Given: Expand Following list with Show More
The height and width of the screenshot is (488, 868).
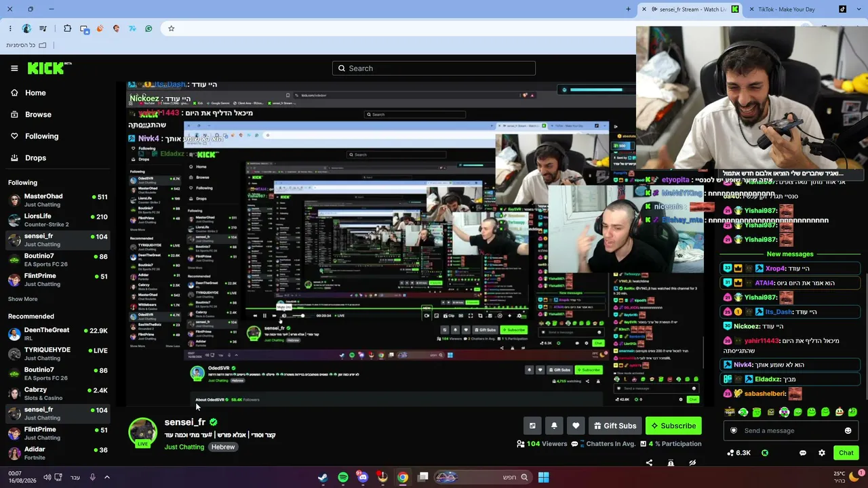Looking at the screenshot, I should pos(23,299).
